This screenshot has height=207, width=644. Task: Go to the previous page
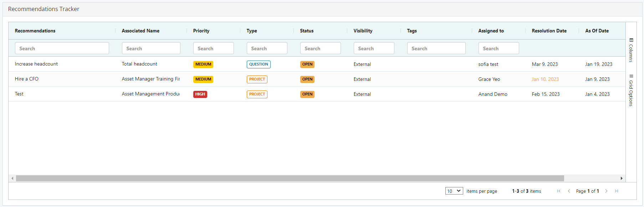tap(569, 191)
